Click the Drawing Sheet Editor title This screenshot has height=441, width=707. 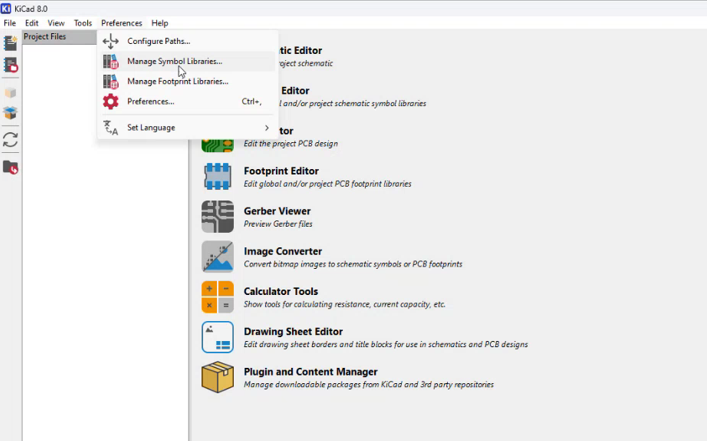[293, 331]
